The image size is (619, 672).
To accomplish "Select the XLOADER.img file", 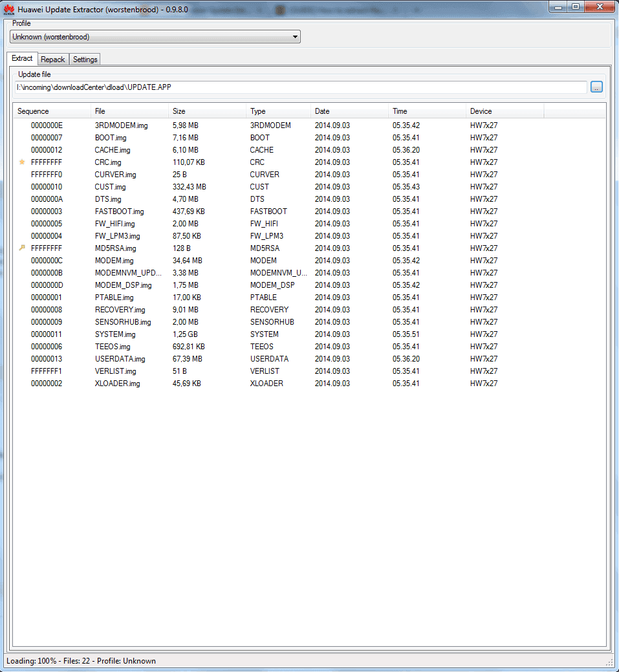I will point(117,383).
